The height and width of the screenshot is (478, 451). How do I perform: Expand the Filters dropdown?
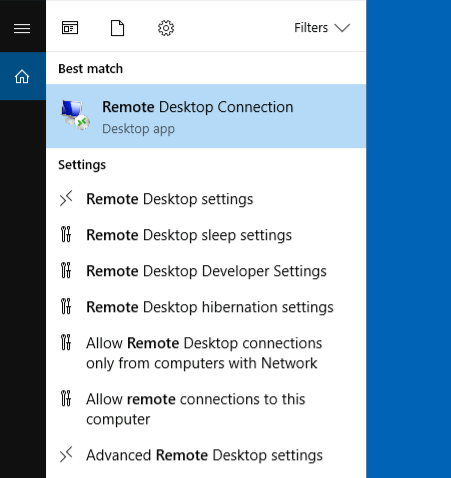pyautogui.click(x=322, y=28)
